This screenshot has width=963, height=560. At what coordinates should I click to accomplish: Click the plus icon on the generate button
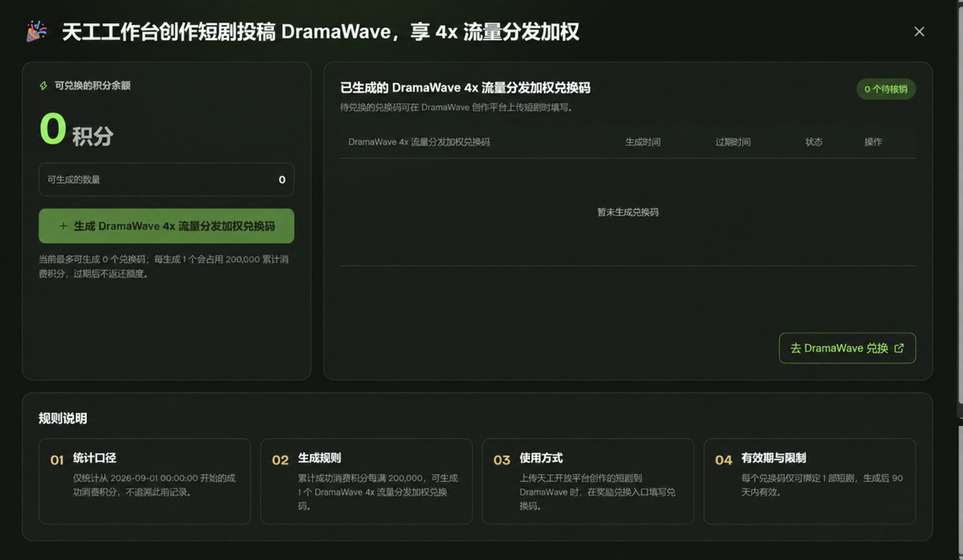[63, 226]
